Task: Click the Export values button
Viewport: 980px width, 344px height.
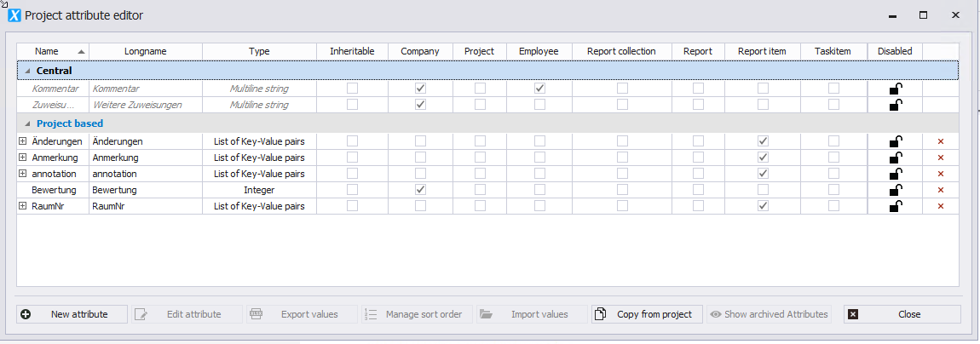Action: click(x=302, y=314)
